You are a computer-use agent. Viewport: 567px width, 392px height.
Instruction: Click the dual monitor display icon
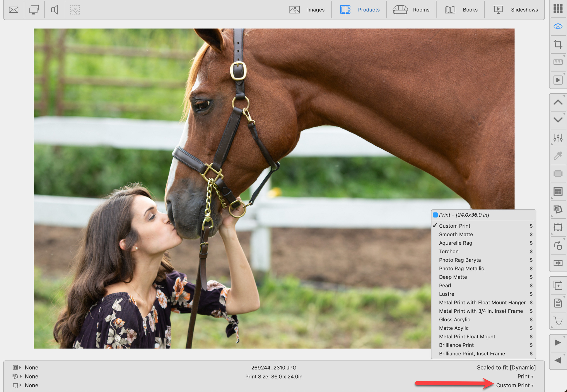(34, 10)
